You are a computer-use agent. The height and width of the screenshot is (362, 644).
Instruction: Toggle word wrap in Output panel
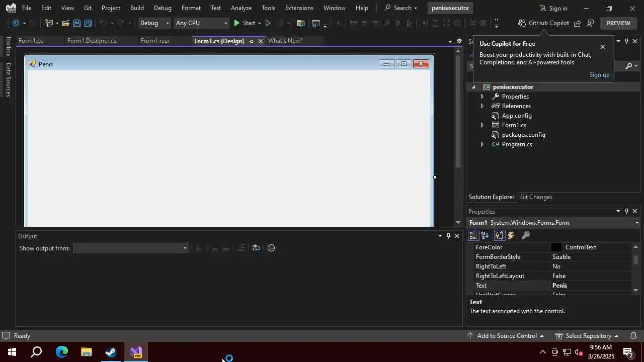pyautogui.click(x=256, y=248)
